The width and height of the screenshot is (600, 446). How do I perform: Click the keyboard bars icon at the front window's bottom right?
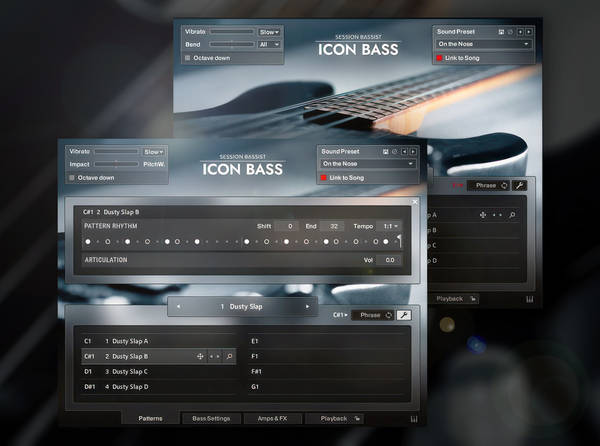[414, 419]
